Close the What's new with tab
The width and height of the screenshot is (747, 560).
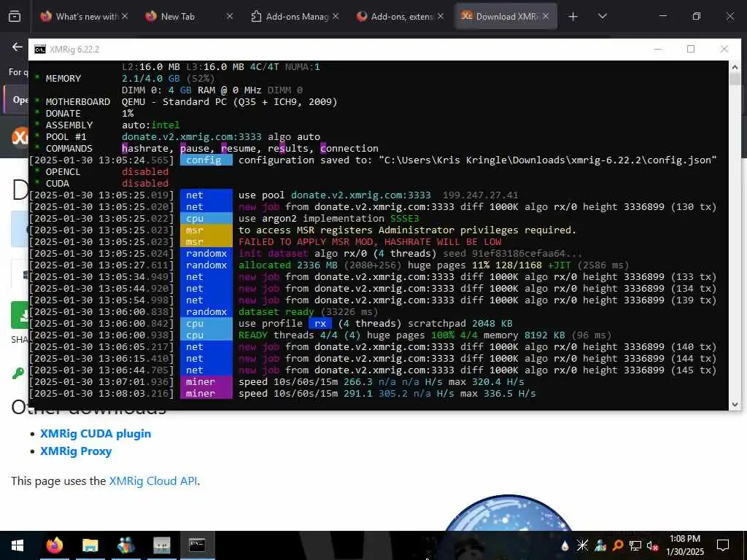click(125, 16)
